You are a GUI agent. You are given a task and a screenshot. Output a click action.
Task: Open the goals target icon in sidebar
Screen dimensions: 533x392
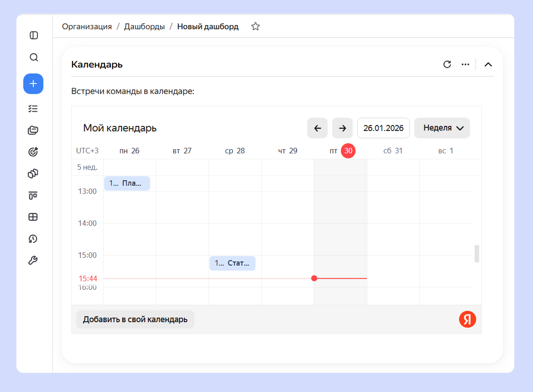(33, 152)
